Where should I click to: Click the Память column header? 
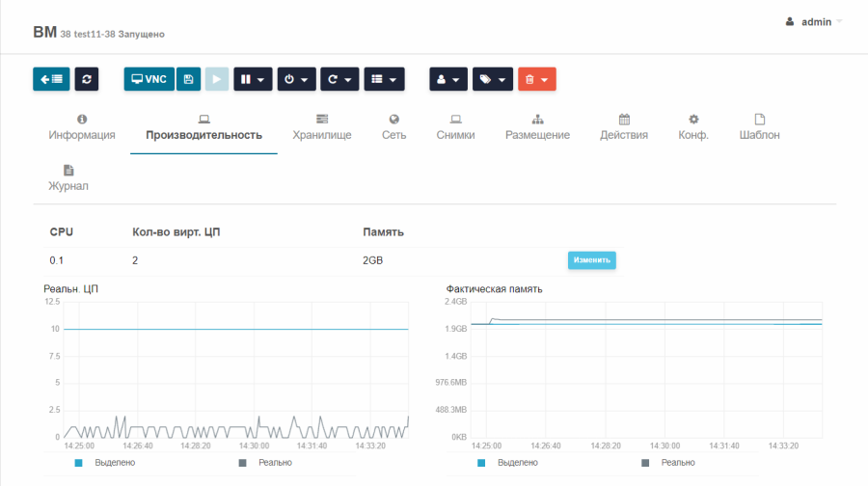[383, 232]
